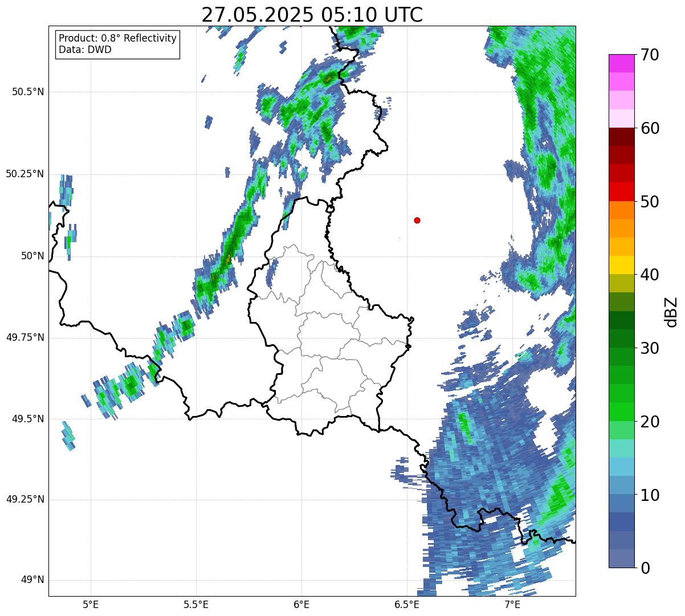Click the latitude label "50°N"

[x=32, y=256]
